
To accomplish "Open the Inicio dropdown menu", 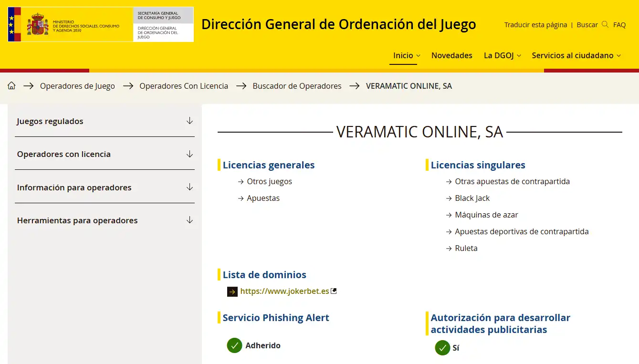I will 407,55.
